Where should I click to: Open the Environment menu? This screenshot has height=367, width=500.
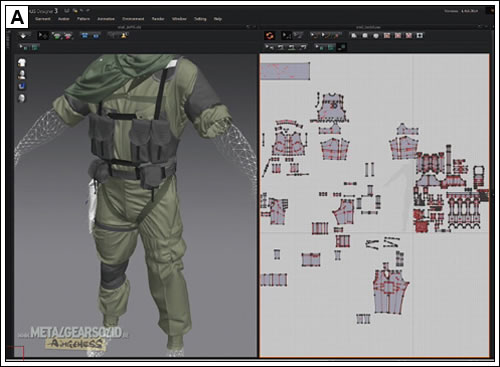[133, 19]
